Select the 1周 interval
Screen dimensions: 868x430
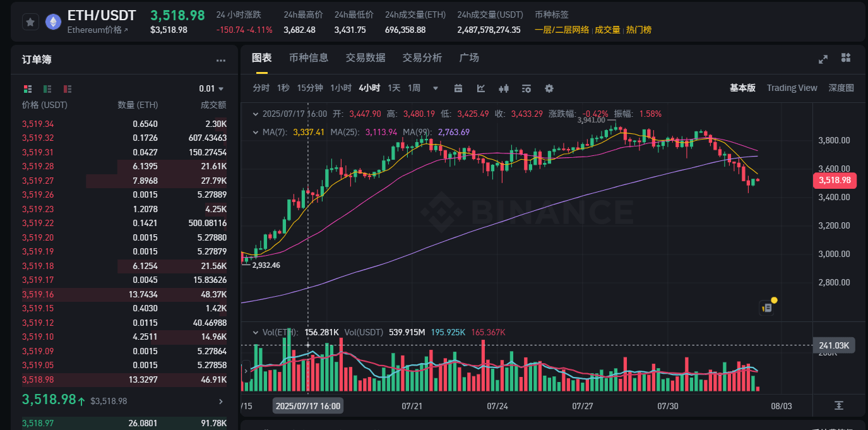tap(414, 88)
